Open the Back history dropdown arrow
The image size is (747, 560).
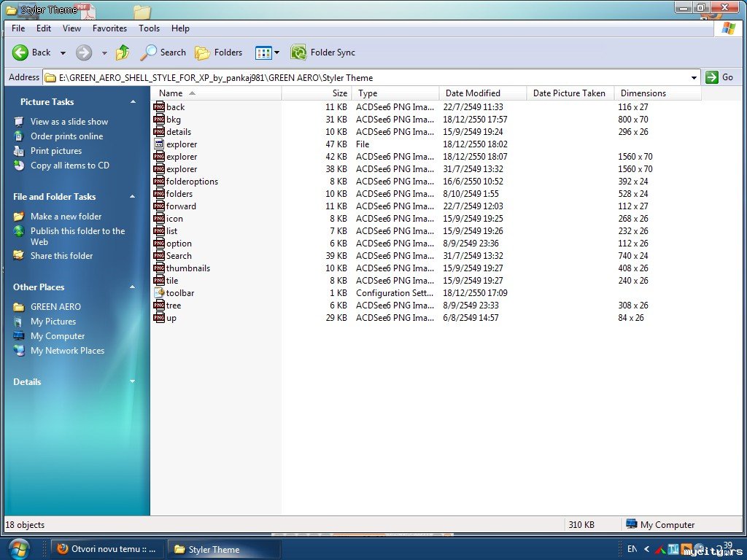[x=63, y=52]
